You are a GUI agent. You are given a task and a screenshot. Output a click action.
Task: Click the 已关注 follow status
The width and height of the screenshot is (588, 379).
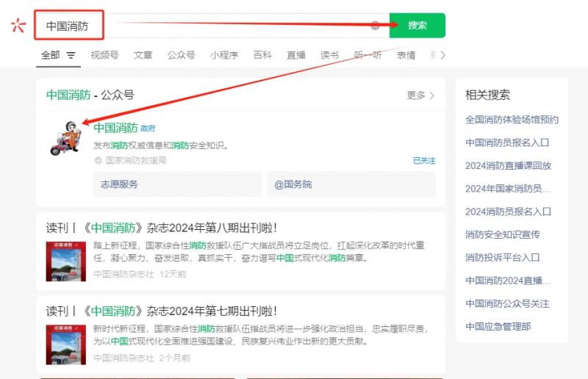(x=424, y=161)
